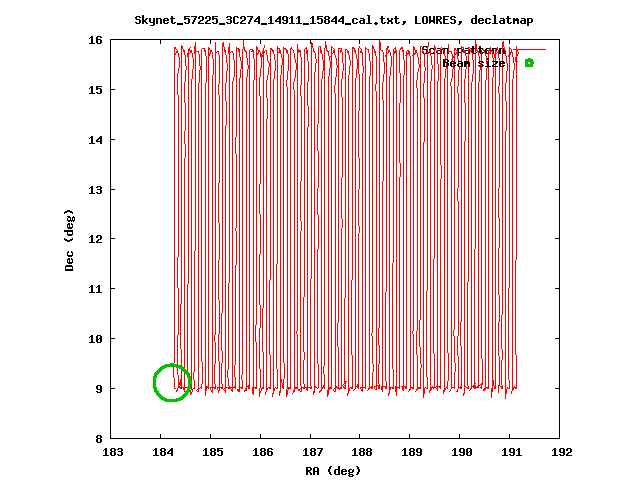Click the 8 tick label on the Dec axis
The width and height of the screenshot is (640, 480).
98,438
